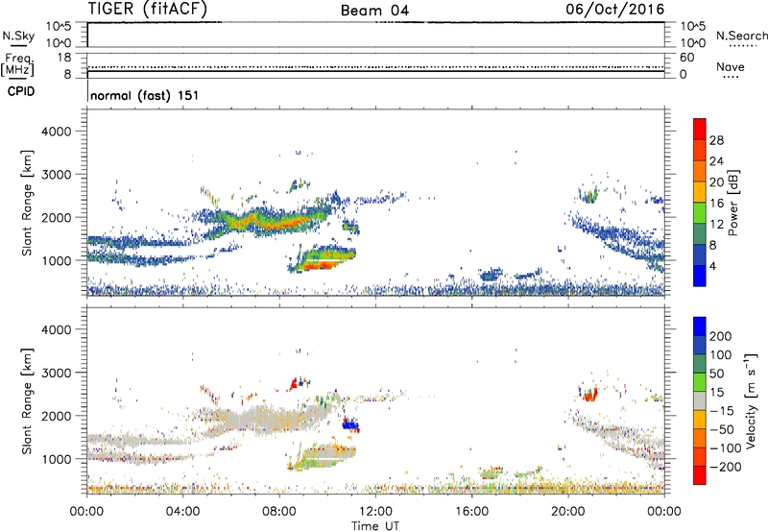Click the red top of power colorbar
Screen dimensions: 768x532
point(700,129)
